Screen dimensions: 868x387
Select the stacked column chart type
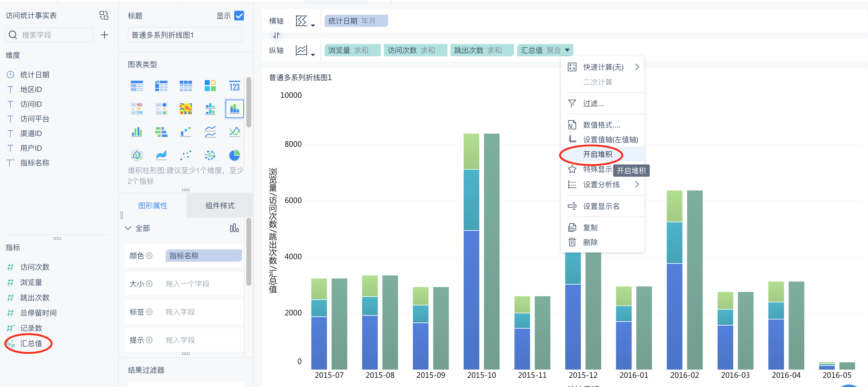click(x=234, y=109)
